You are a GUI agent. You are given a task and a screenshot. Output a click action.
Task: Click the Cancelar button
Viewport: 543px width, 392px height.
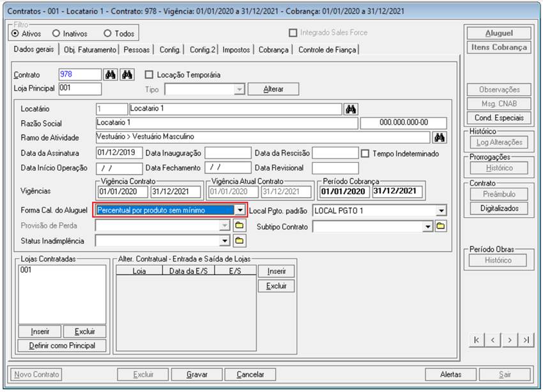pyautogui.click(x=250, y=374)
